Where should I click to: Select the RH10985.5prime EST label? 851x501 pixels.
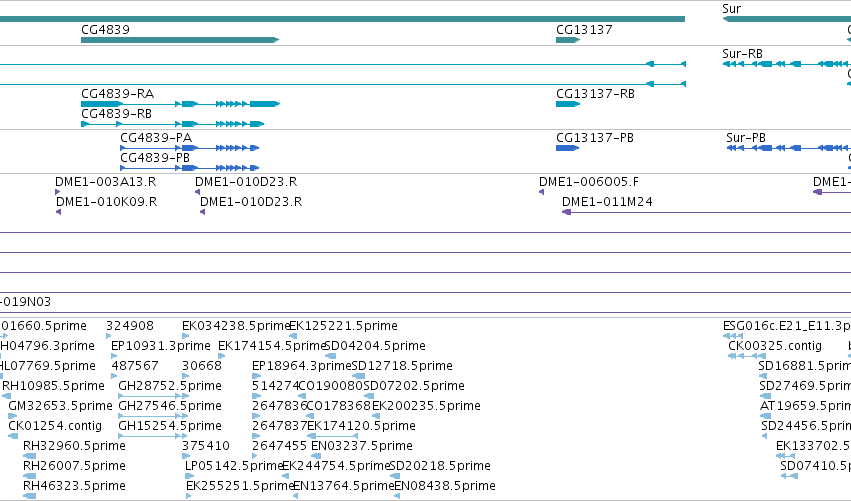tap(53, 386)
